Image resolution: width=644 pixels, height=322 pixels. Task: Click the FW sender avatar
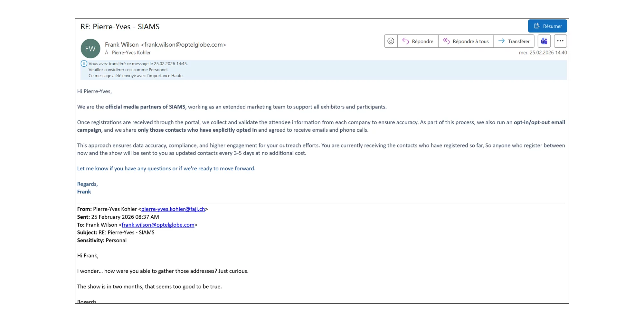pos(90,49)
